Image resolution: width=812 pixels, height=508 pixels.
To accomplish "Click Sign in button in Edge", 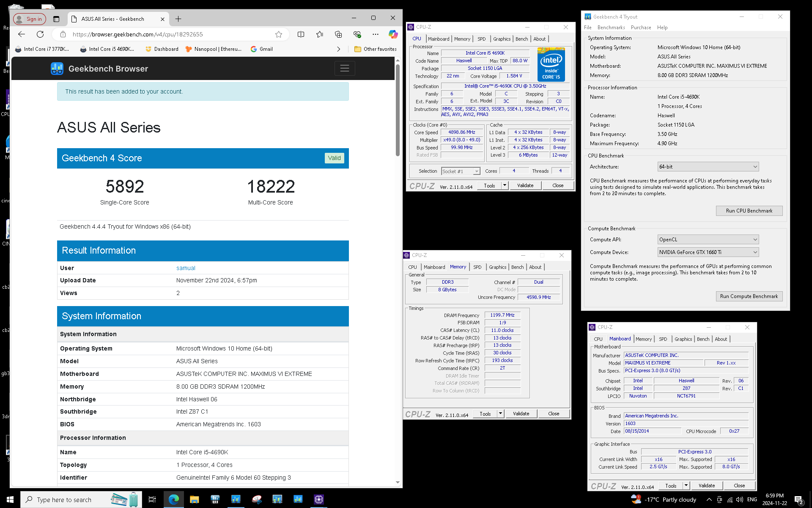I will click(x=29, y=19).
